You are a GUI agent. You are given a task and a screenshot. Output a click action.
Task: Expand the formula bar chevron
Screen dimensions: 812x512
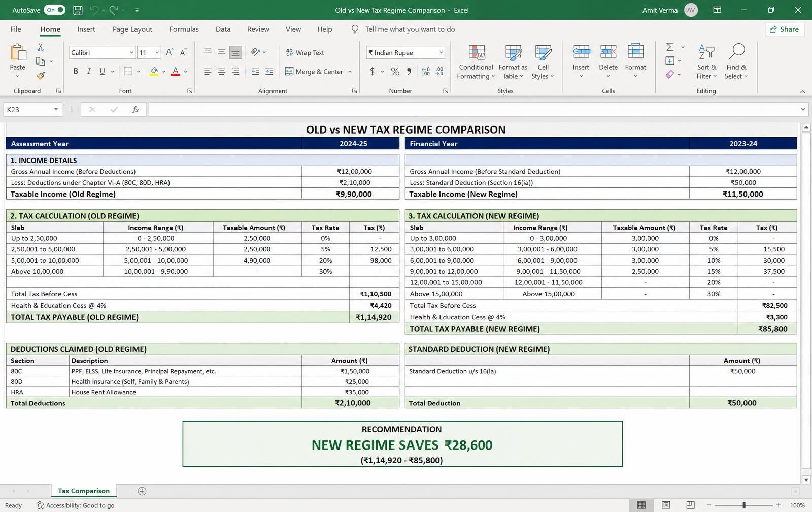(x=803, y=109)
